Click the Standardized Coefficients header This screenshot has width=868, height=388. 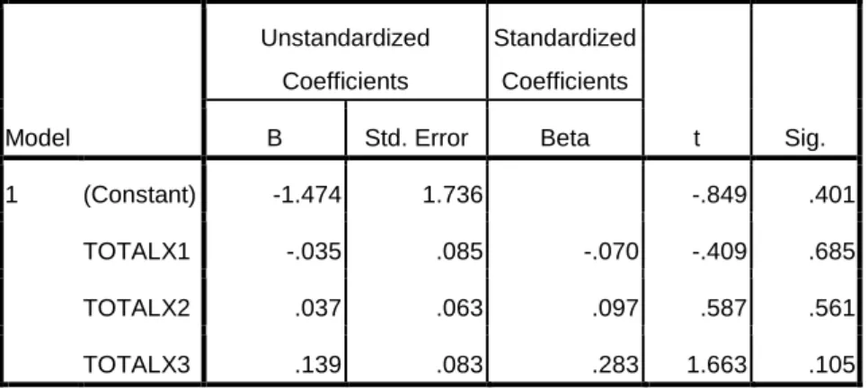(564, 59)
